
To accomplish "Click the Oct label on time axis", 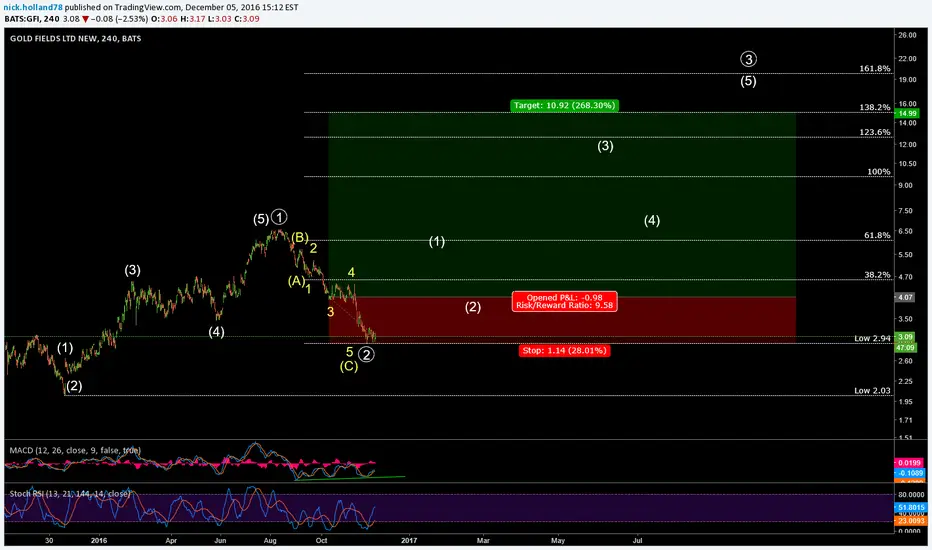I will tap(322, 540).
